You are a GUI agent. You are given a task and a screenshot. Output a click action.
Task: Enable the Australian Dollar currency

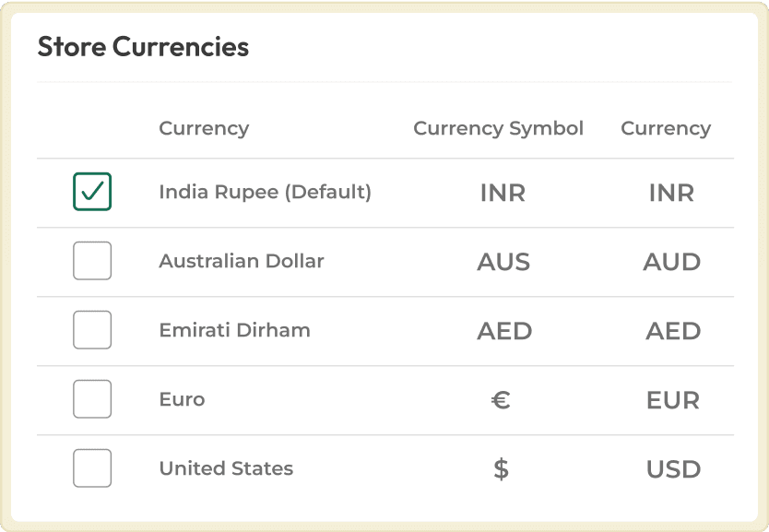pos(92,260)
